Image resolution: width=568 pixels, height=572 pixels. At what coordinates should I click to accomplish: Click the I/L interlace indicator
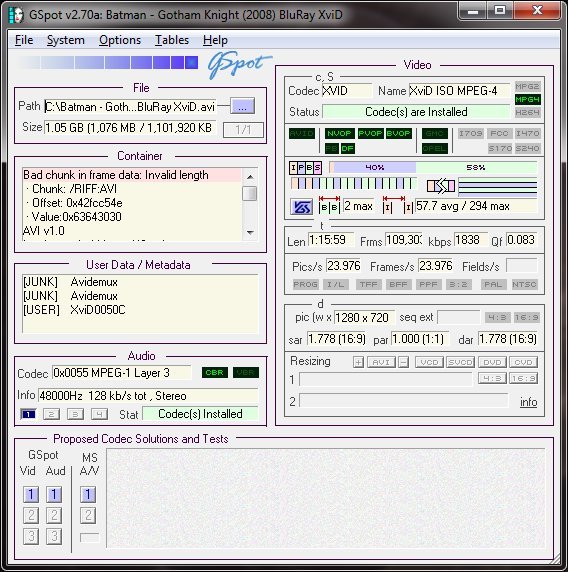[336, 284]
